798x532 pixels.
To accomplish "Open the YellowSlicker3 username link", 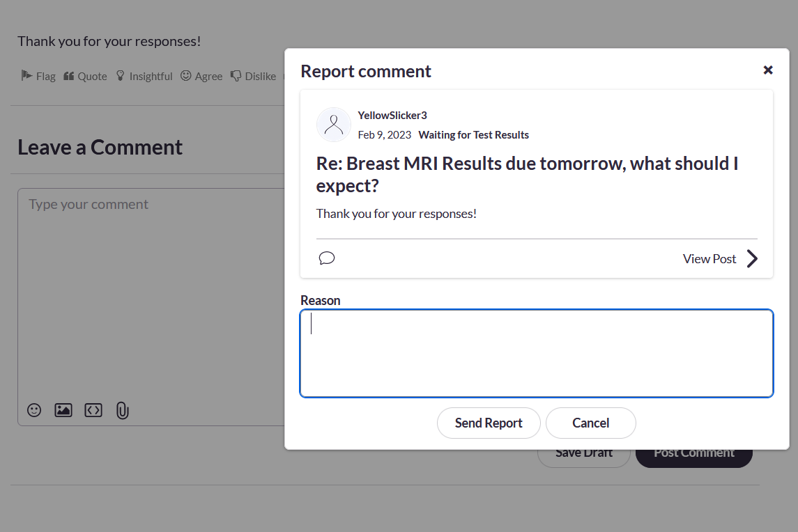I will click(392, 116).
